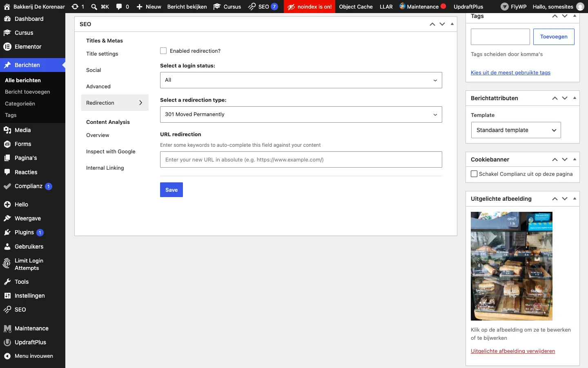Switch to the Title settings tab
The image size is (588, 368).
point(102,54)
